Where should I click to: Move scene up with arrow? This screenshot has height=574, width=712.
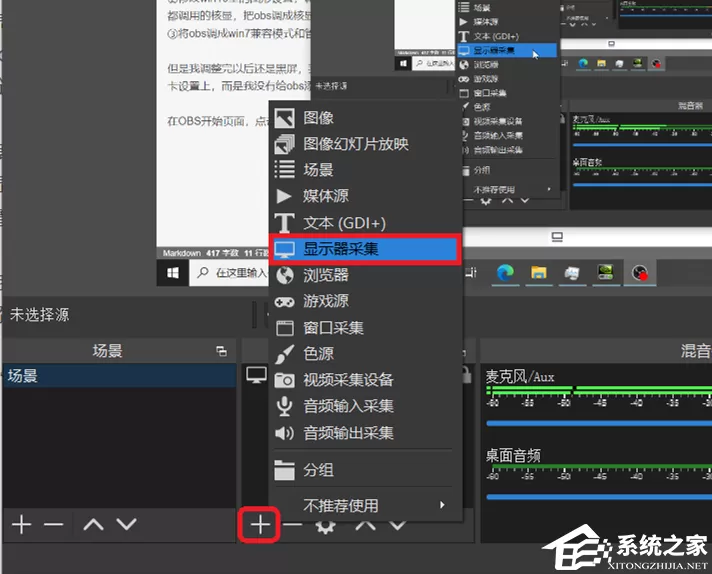tap(94, 525)
